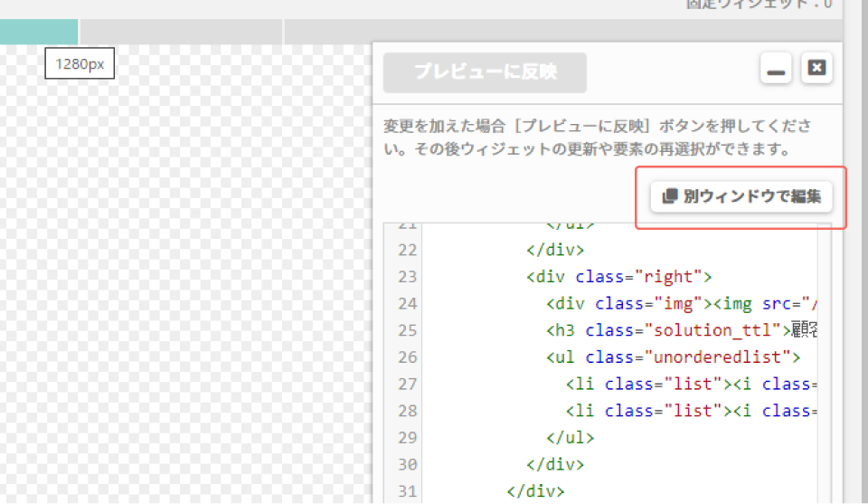
Task: Click closing div tag on line 31
Action: 535,490
